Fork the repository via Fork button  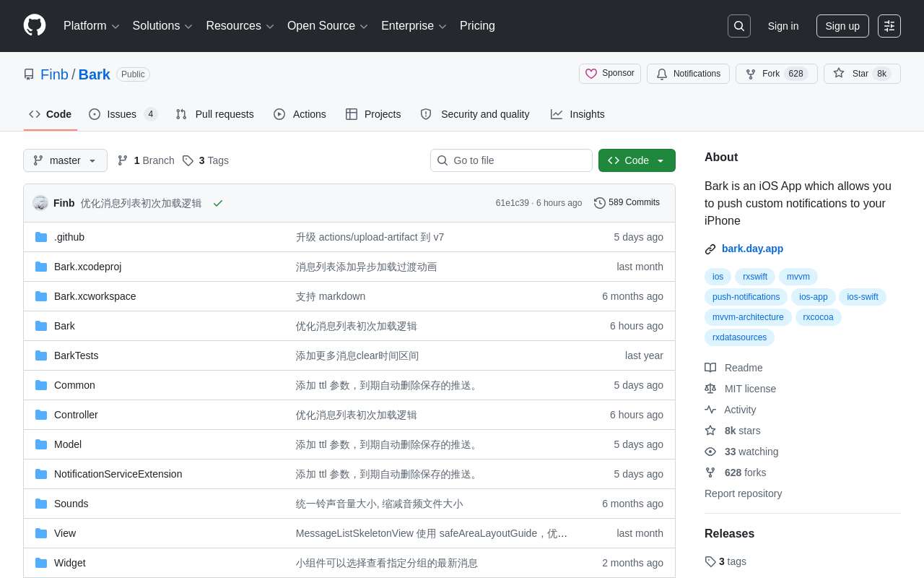[776, 74]
